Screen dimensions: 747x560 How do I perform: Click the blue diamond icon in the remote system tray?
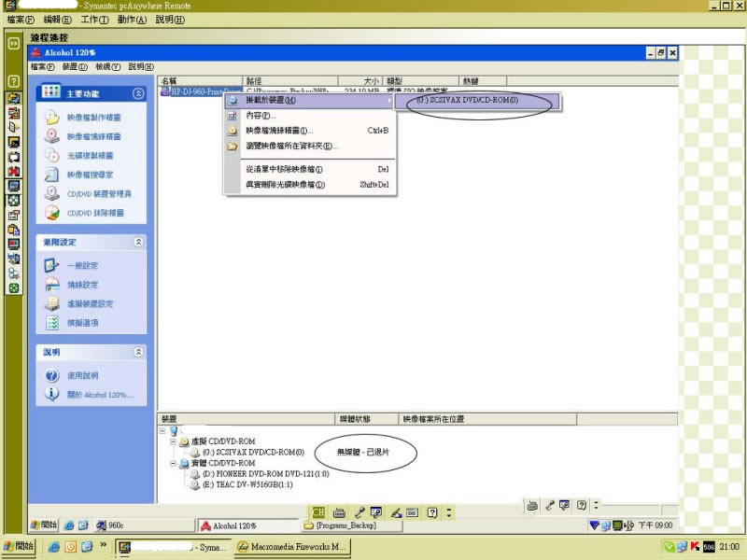click(x=594, y=525)
